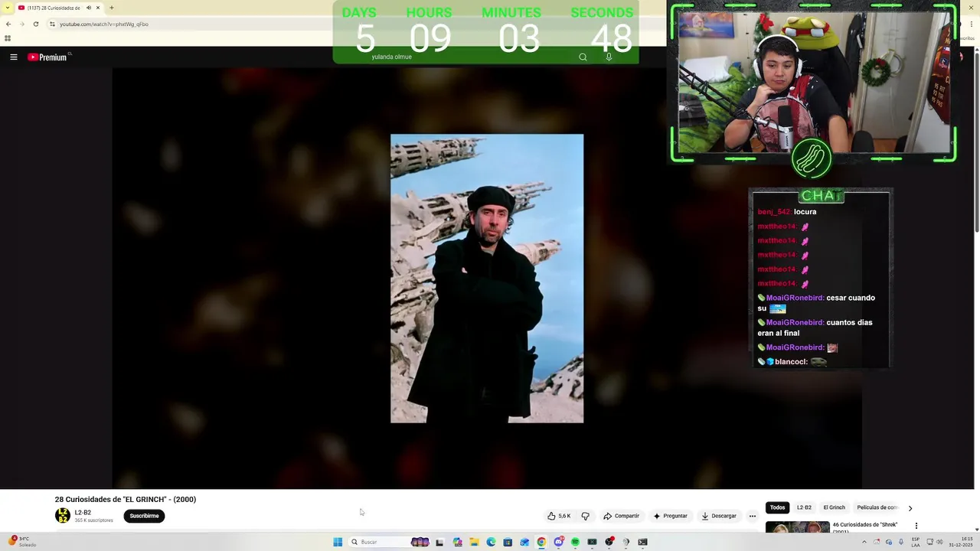The height and width of the screenshot is (551, 980).
Task: Expand the tab search dropdown arrow
Action: (x=8, y=8)
